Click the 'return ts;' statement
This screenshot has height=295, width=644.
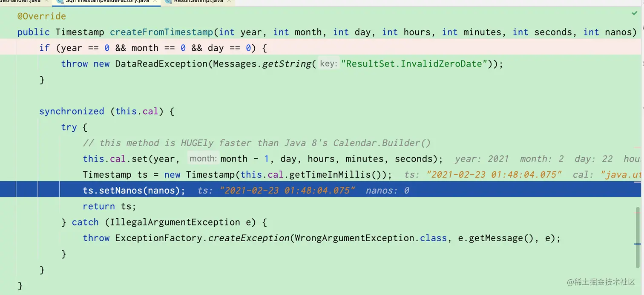109,206
